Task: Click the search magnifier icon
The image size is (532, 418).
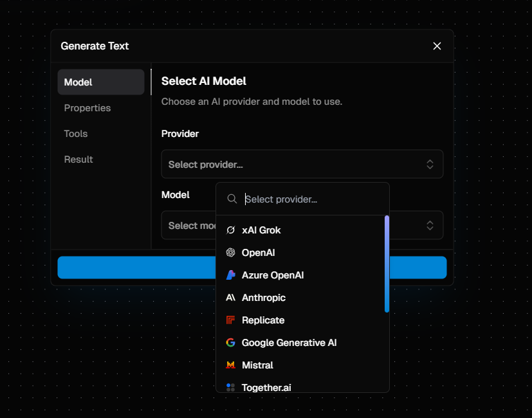Action: point(232,199)
